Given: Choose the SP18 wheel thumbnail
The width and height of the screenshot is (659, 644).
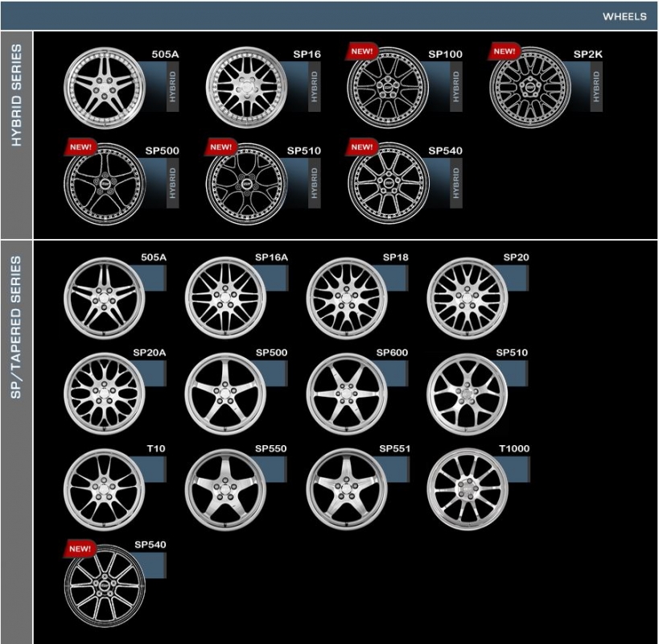Looking at the screenshot, I should pos(346,296).
